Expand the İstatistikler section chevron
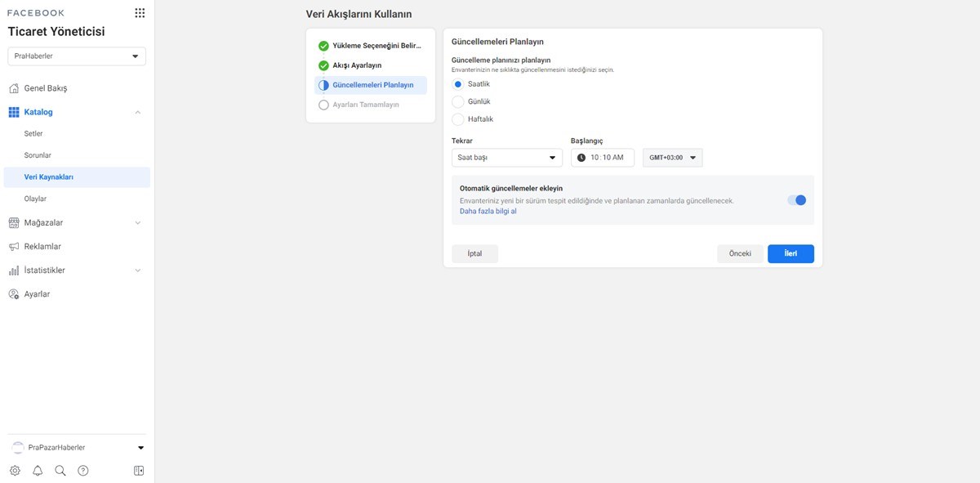Screen dimensions: 980x483 click(137, 271)
